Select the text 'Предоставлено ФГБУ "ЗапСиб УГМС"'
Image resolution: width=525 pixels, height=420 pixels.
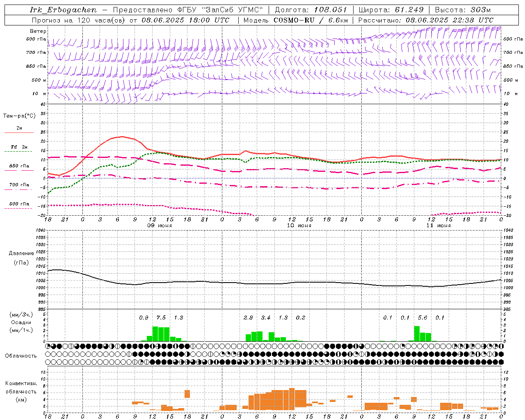point(187,10)
